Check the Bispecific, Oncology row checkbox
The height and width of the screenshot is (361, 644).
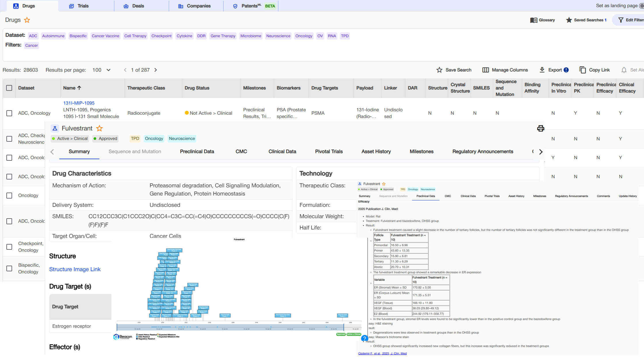9,268
